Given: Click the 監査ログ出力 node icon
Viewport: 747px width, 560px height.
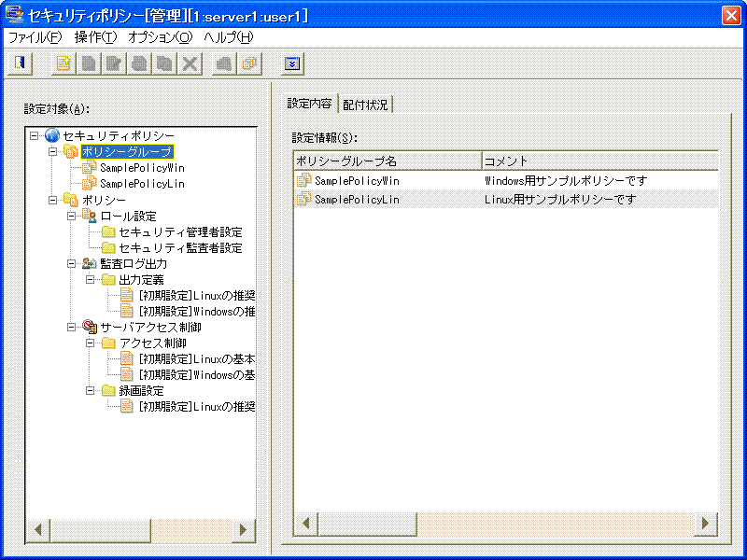Looking at the screenshot, I should 89,263.
